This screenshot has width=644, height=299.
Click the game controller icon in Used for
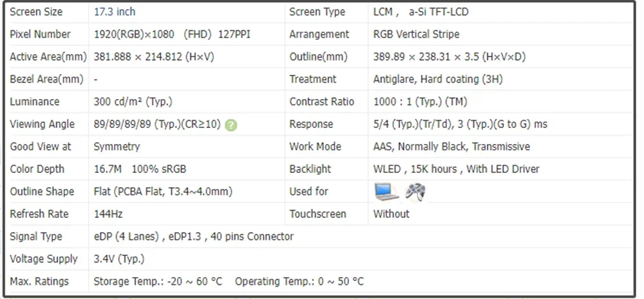[415, 192]
